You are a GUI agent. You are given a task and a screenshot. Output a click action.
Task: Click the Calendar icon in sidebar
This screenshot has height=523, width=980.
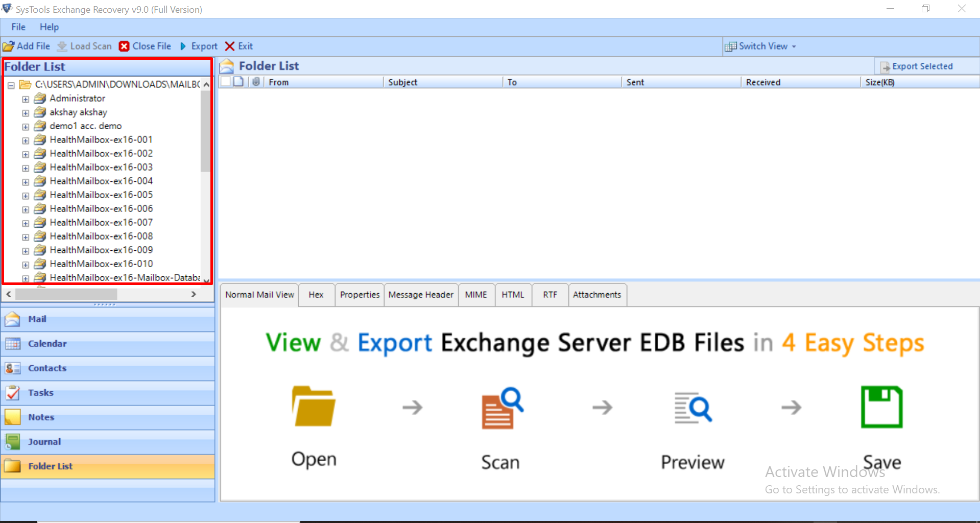click(x=13, y=344)
